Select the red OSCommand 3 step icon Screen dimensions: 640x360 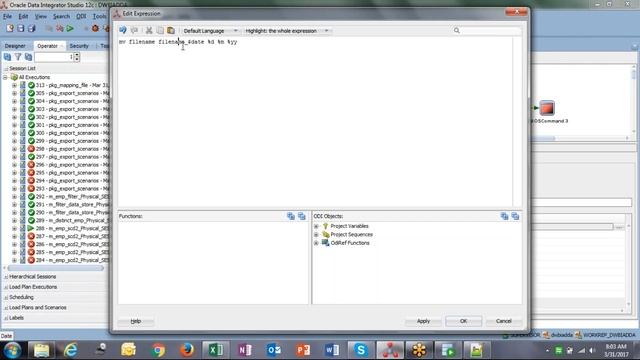pos(547,108)
